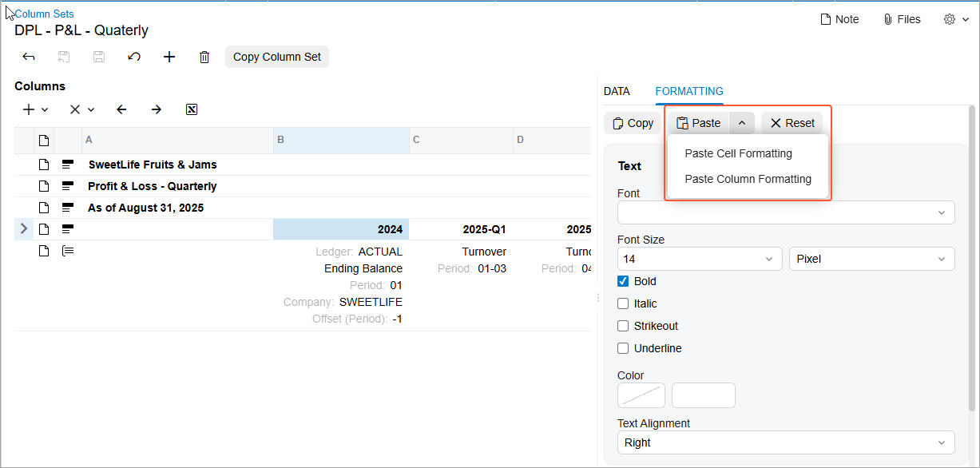This screenshot has height=468, width=980.
Task: Add a new record with plus icon
Action: click(169, 57)
